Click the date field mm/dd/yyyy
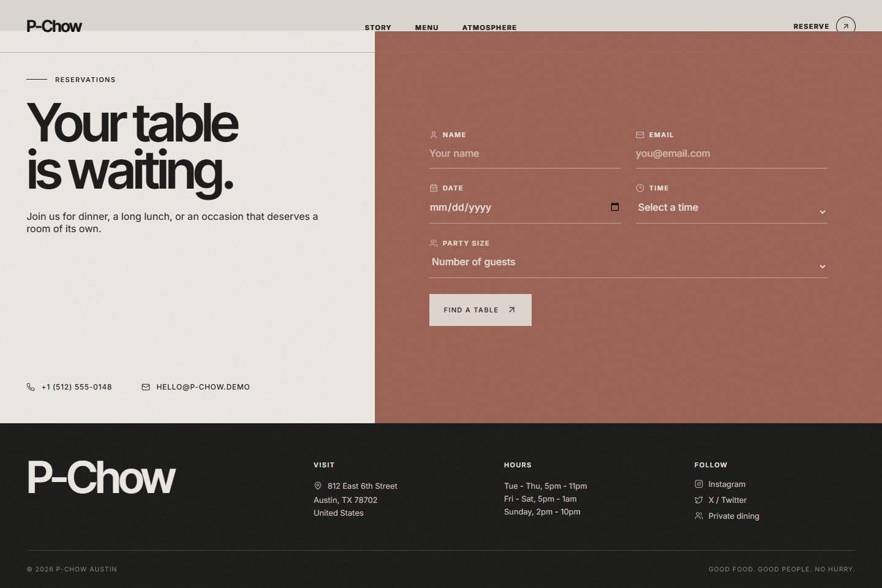The width and height of the screenshot is (882, 588). click(x=525, y=208)
